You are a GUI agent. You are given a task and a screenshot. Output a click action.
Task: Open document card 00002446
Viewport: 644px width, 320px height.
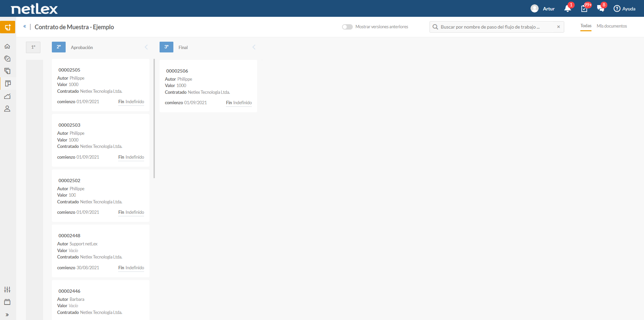coord(101,300)
